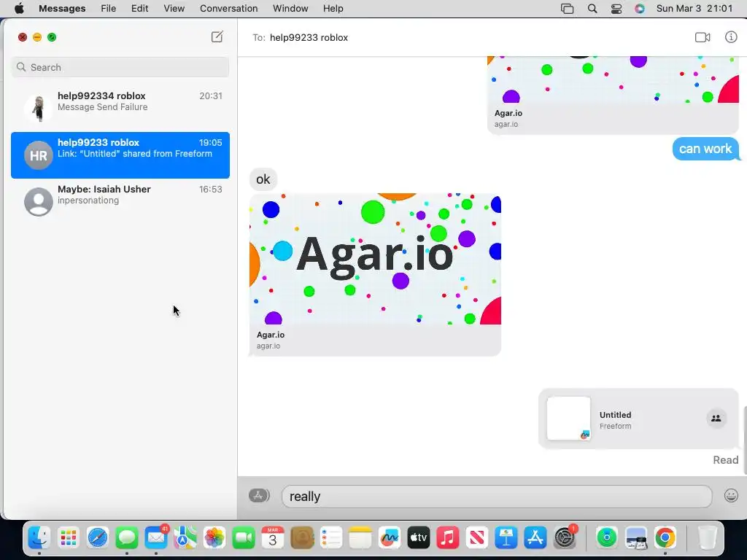Open the File menu
This screenshot has height=560, width=747.
109,9
